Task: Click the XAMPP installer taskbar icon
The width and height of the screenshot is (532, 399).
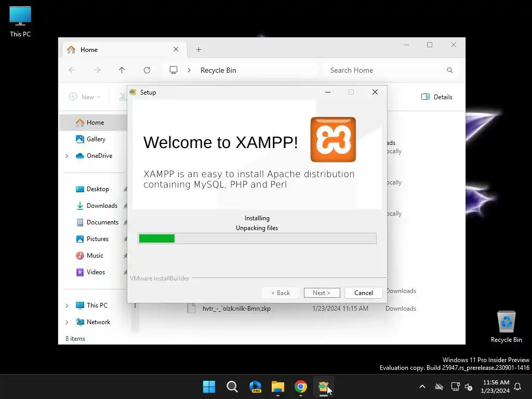Action: pyautogui.click(x=323, y=387)
